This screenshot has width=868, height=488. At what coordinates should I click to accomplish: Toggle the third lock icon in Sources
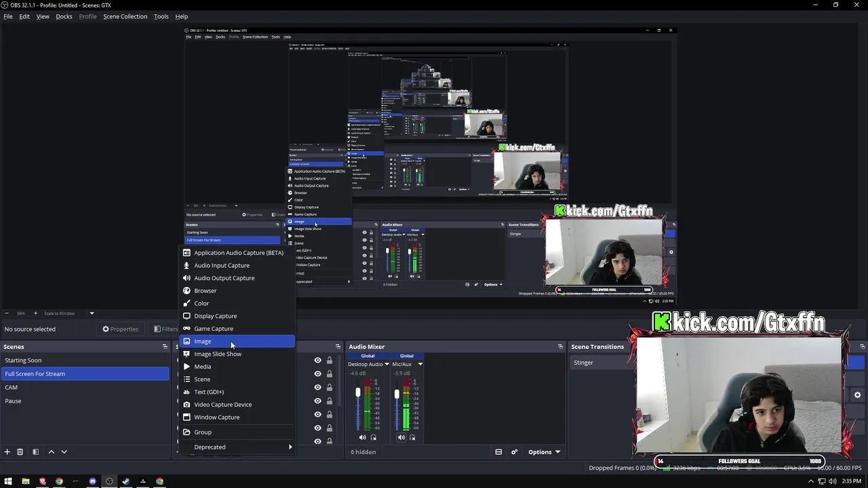[330, 387]
